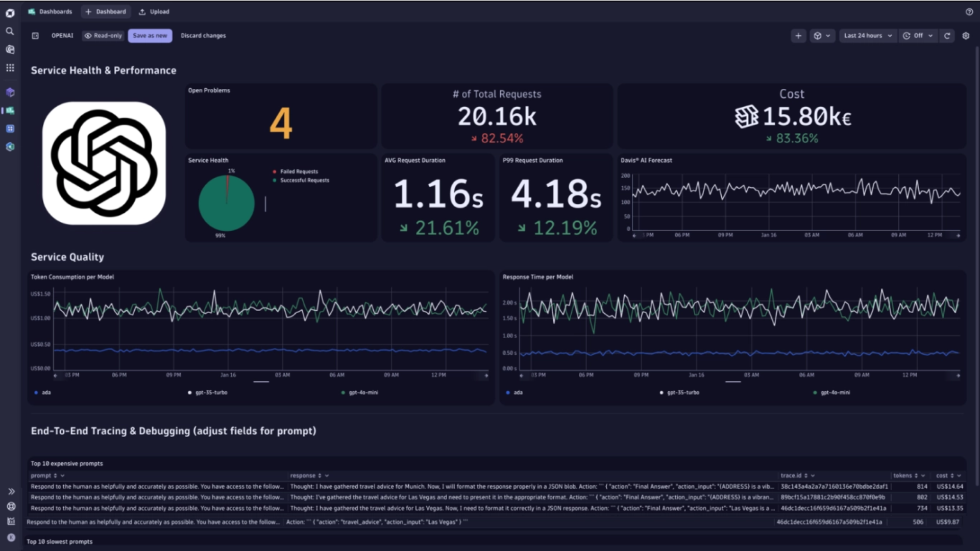Refresh the dashboard data
Image resolution: width=980 pixels, height=551 pixels.
(947, 36)
